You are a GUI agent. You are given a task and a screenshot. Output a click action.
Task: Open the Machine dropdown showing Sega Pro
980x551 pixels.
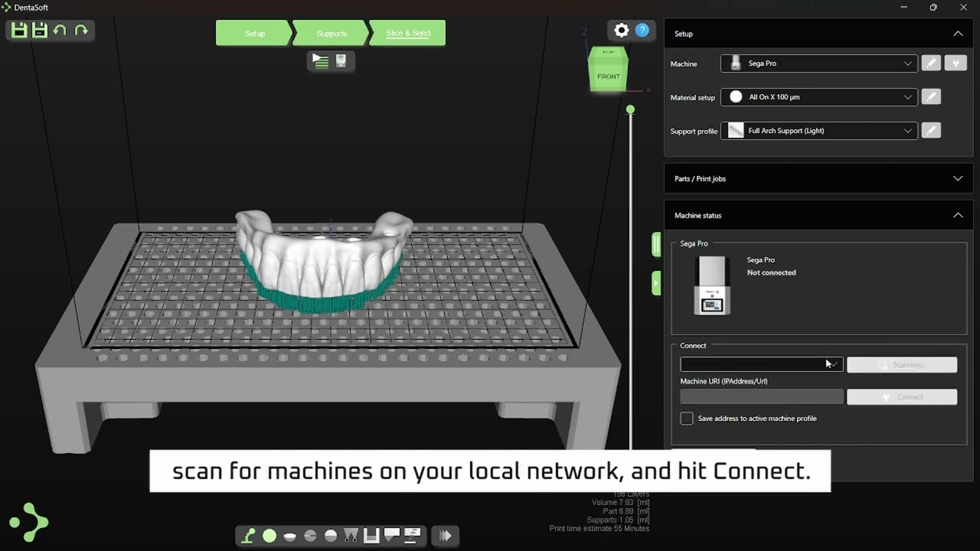pos(818,64)
